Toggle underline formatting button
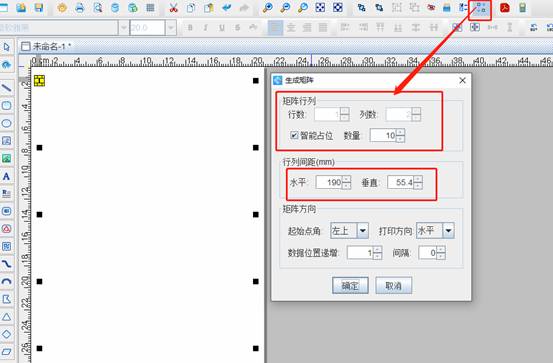 click(x=221, y=28)
